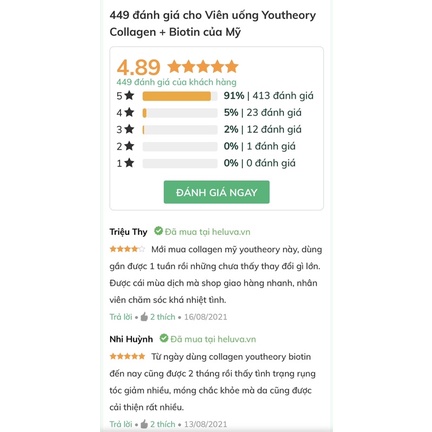The width and height of the screenshot is (432, 432).
Task: Click the ĐÁNH GIÁ NGAY button
Action: (216, 192)
